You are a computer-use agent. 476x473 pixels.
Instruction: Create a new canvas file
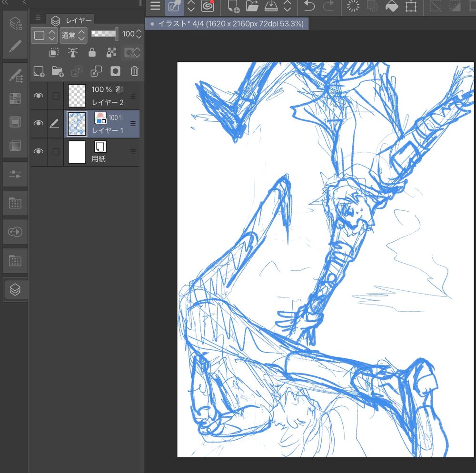pos(233,6)
